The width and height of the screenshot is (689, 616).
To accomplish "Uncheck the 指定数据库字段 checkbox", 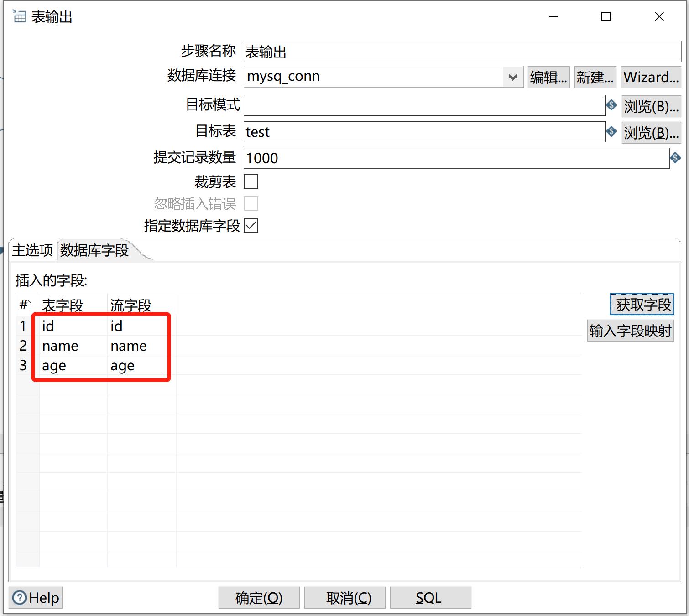I will pos(251,225).
